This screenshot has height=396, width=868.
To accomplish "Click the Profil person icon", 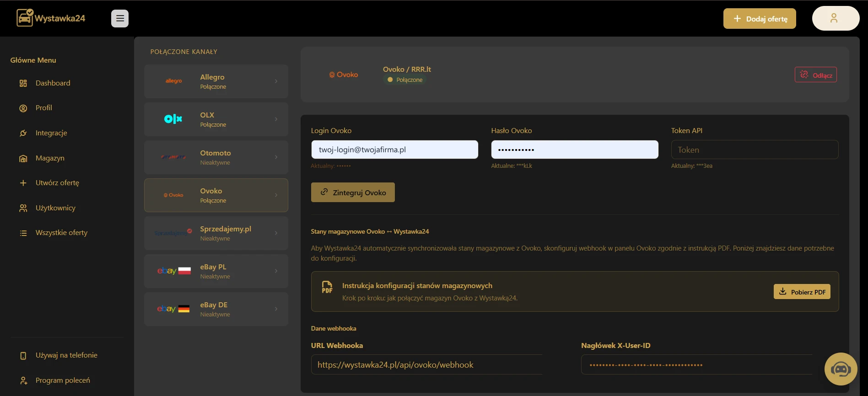I will coord(23,108).
